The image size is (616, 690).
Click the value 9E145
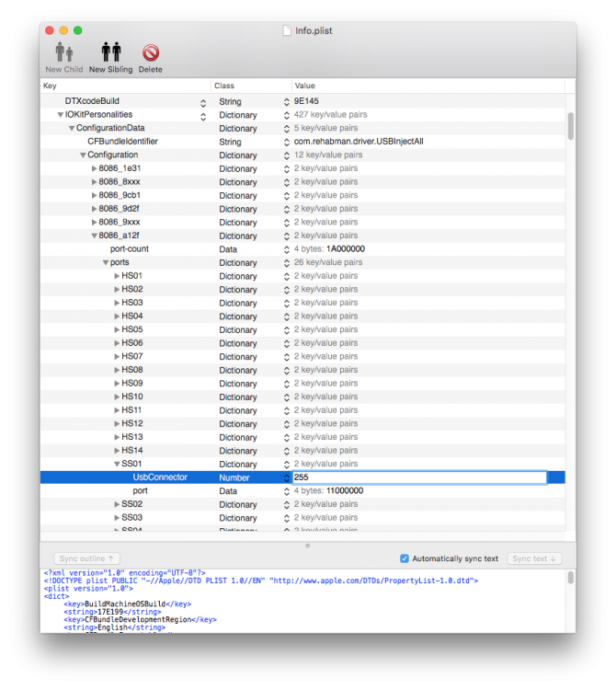pos(306,101)
